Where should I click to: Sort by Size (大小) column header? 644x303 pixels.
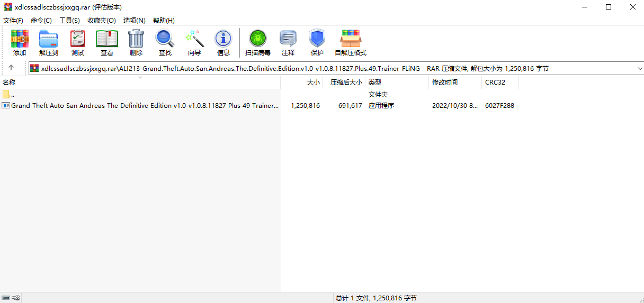(x=301, y=82)
